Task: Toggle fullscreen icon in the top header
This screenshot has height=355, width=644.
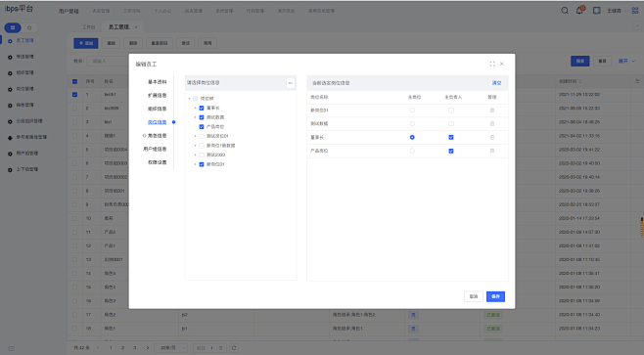Action: click(x=597, y=11)
